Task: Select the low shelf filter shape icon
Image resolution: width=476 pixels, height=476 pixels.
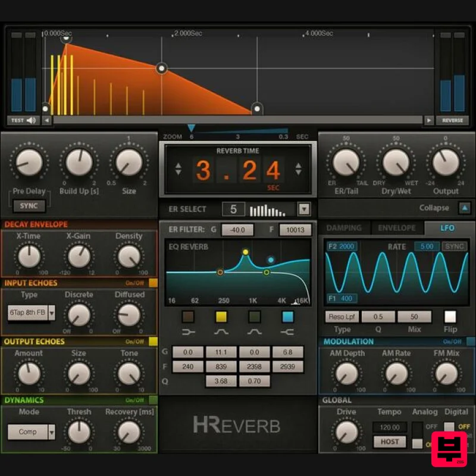Action: coord(188,332)
